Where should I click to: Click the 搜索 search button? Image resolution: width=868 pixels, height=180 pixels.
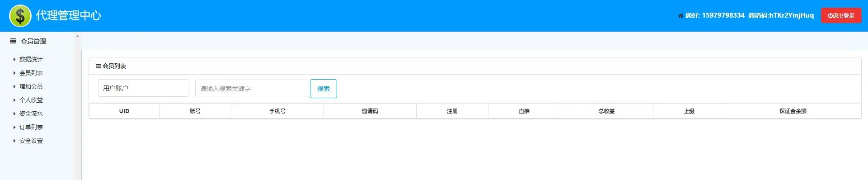324,89
